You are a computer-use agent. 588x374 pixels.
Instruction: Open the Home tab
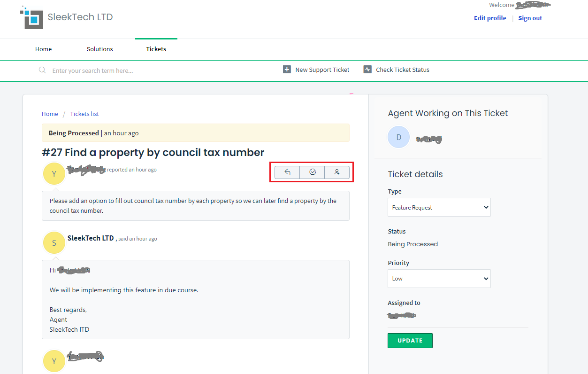click(44, 49)
